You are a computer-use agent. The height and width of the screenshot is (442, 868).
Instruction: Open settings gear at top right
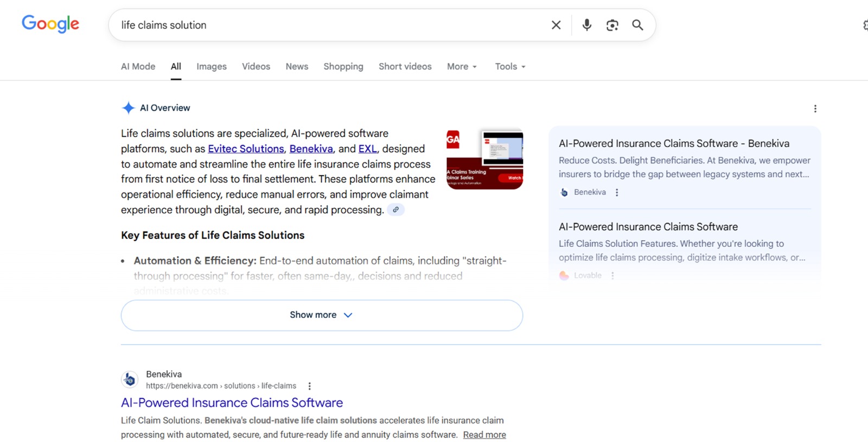[x=866, y=25]
